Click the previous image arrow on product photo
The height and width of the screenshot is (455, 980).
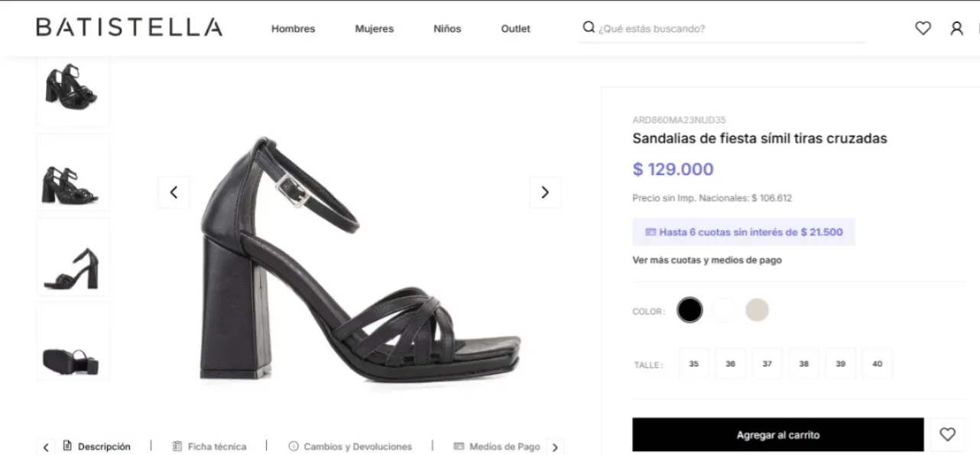click(x=174, y=192)
